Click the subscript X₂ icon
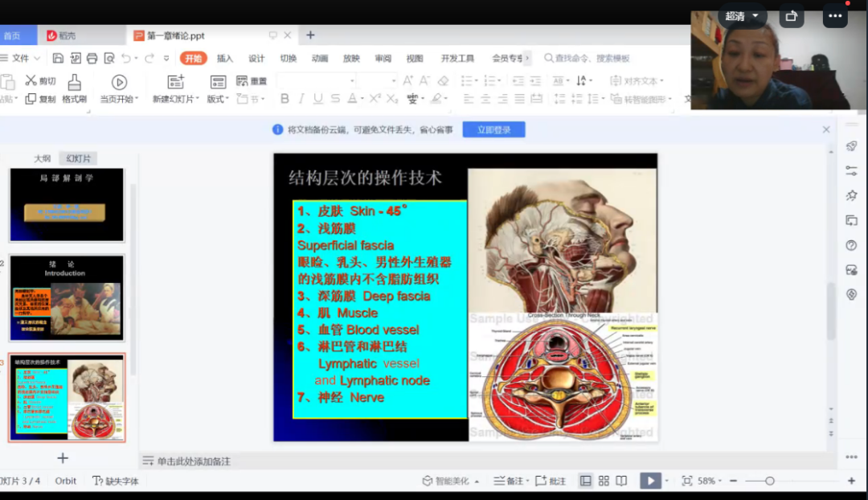Image resolution: width=868 pixels, height=500 pixels. click(x=392, y=99)
